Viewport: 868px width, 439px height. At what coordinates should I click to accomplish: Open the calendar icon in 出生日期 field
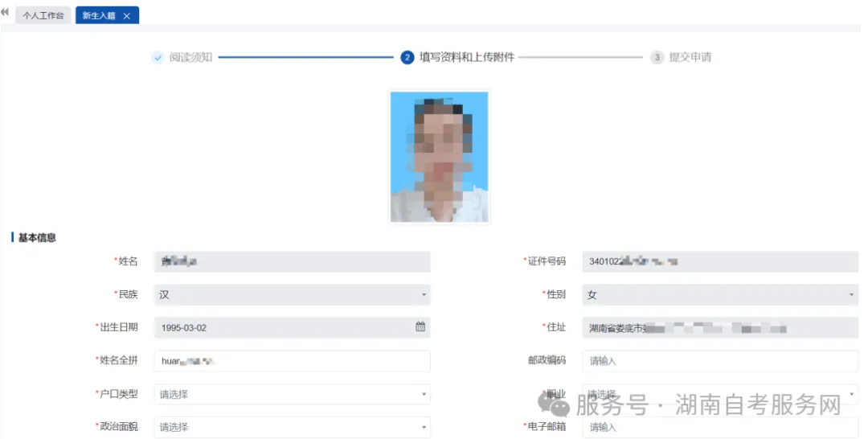[x=420, y=327]
